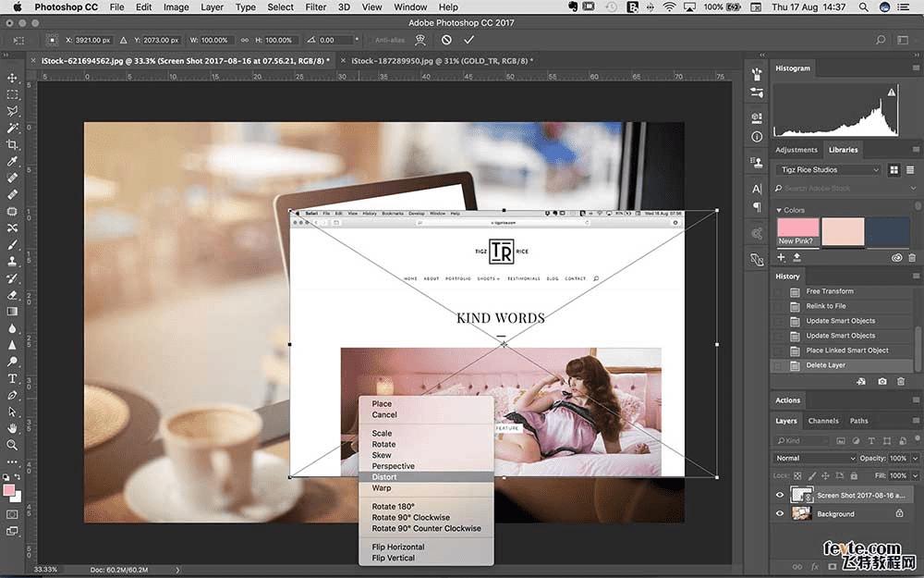Viewport: 924px width, 578px height.
Task: Select the Type tool in the toolbar
Action: click(x=13, y=379)
